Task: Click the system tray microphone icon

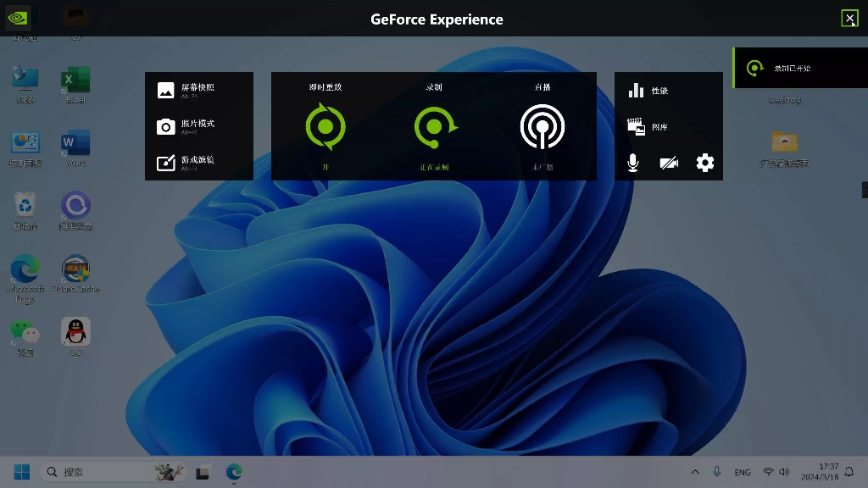Action: pyautogui.click(x=717, y=472)
